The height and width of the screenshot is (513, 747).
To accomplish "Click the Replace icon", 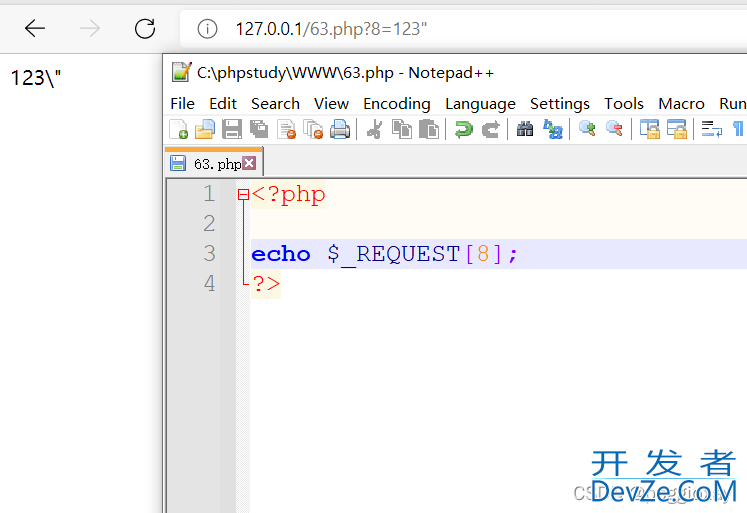I will [553, 129].
